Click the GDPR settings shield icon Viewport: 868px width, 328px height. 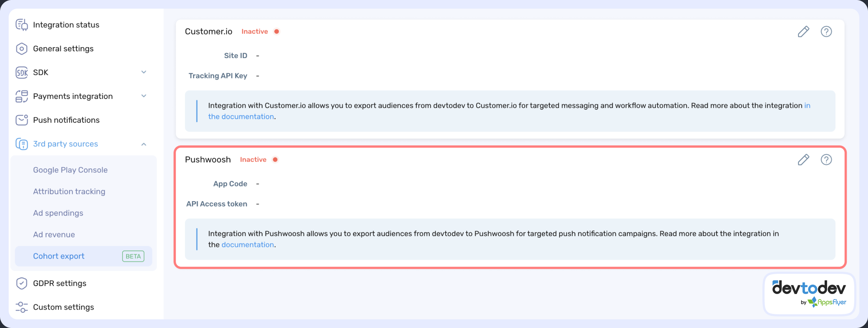(22, 283)
